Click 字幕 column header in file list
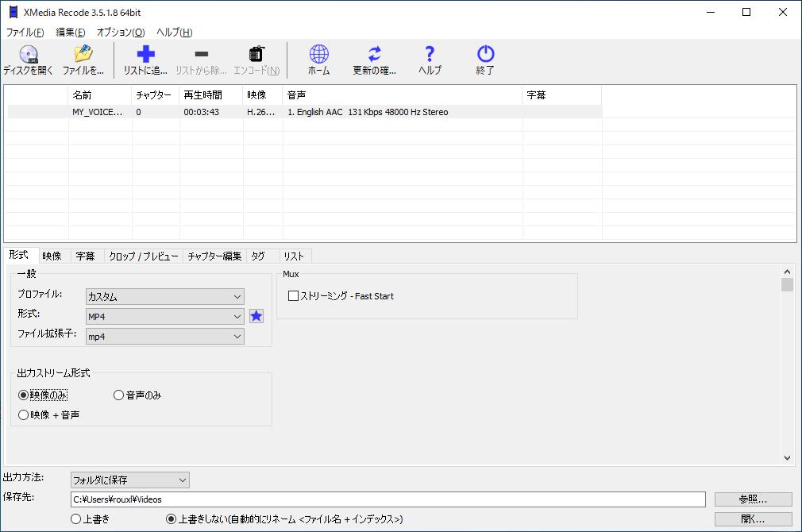The image size is (802, 532). click(562, 95)
